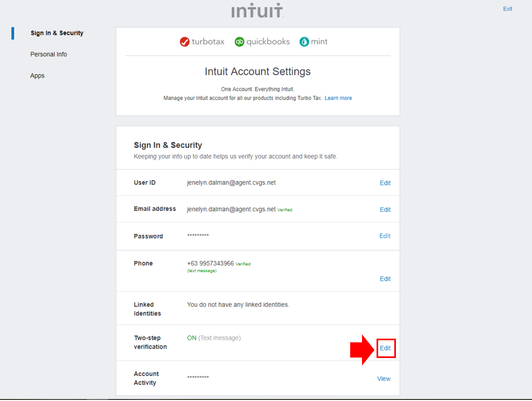Click the Two-step verification label

(150, 342)
